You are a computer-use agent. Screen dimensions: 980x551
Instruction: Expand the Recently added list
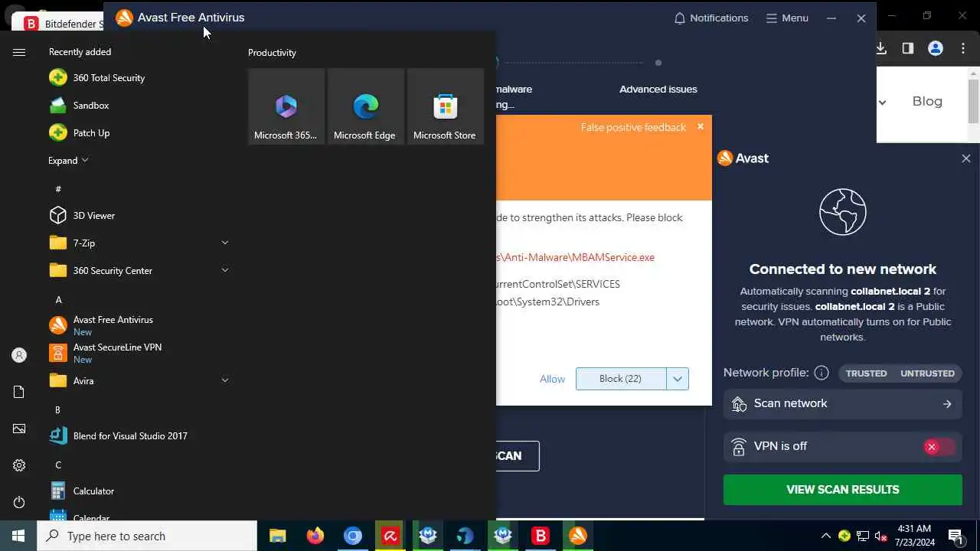tap(68, 160)
